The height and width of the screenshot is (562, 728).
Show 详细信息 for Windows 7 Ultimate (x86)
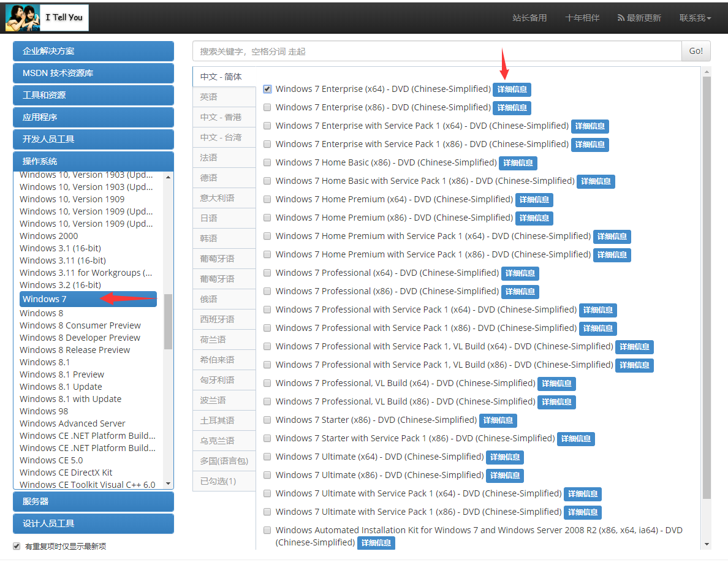[505, 476]
